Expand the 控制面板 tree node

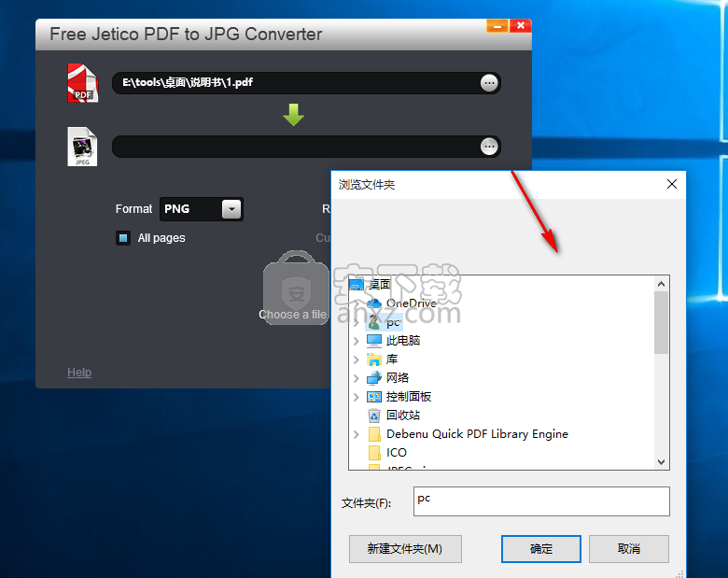click(357, 397)
